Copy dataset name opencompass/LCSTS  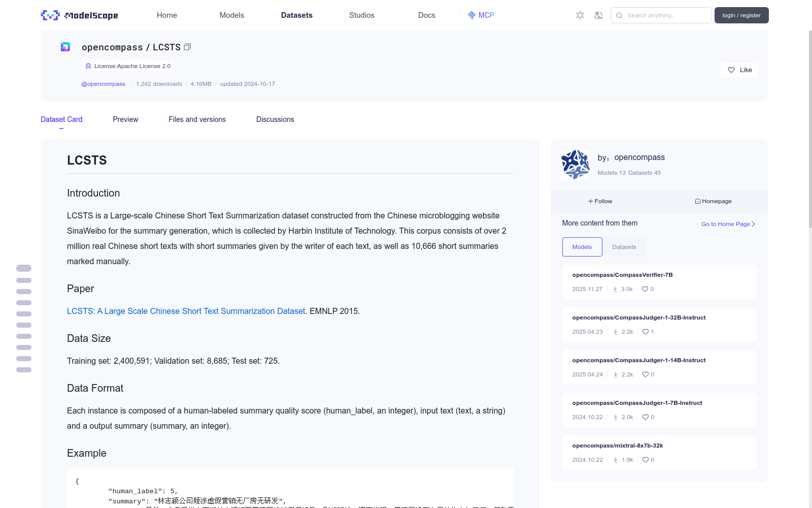point(187,47)
